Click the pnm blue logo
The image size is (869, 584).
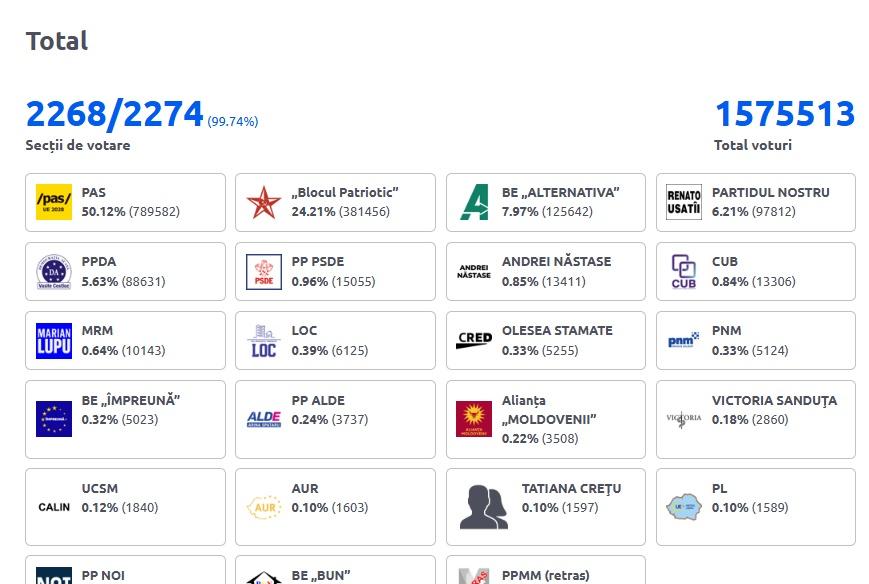click(684, 340)
